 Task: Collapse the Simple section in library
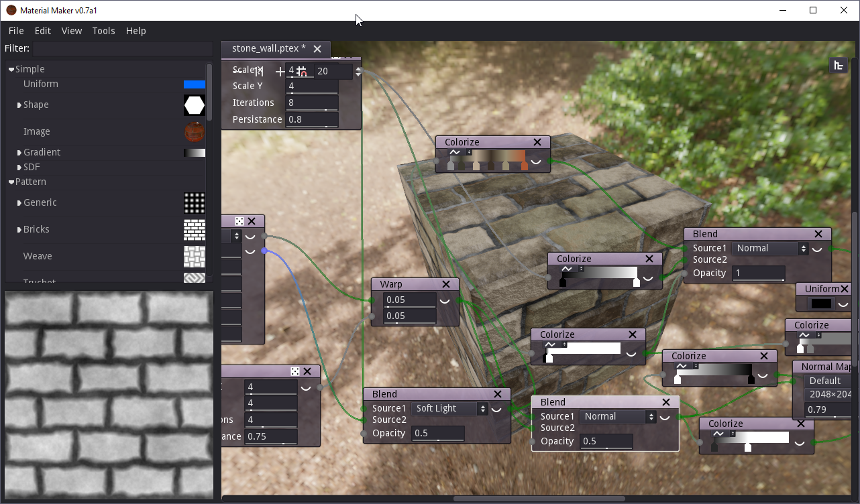(11, 69)
